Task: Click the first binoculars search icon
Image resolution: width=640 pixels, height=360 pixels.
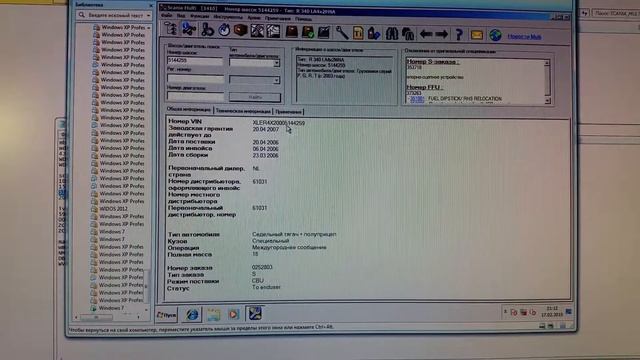Action: click(392, 33)
